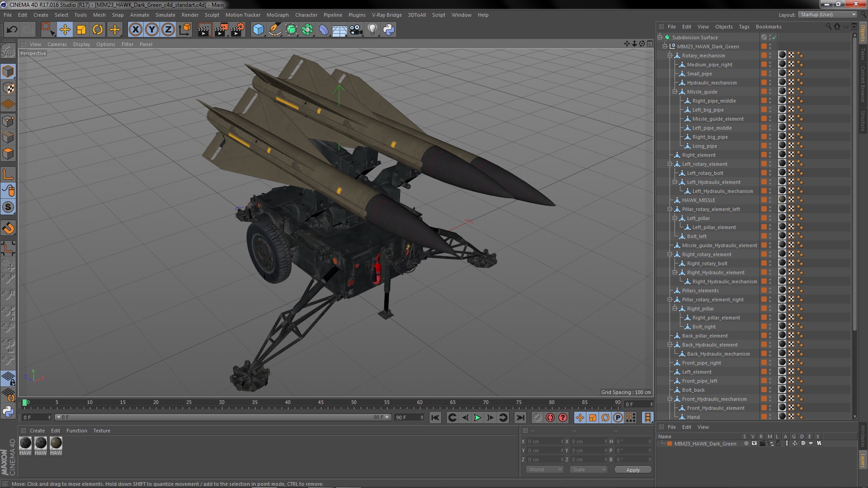Add a camera object
Screen dimensions: 868x488
(356, 30)
